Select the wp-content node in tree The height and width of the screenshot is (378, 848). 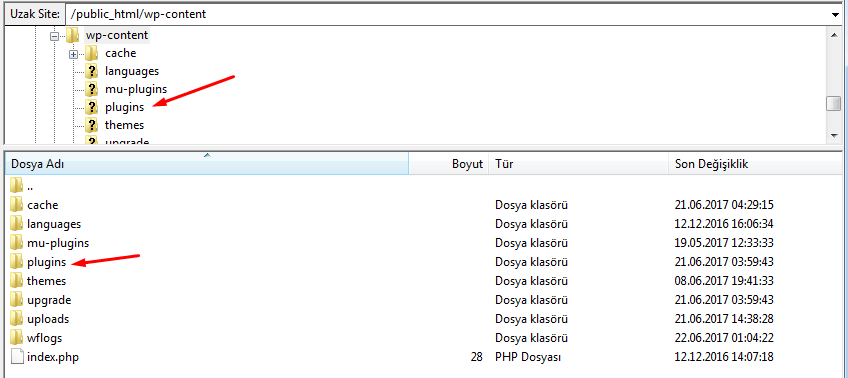pyautogui.click(x=117, y=36)
